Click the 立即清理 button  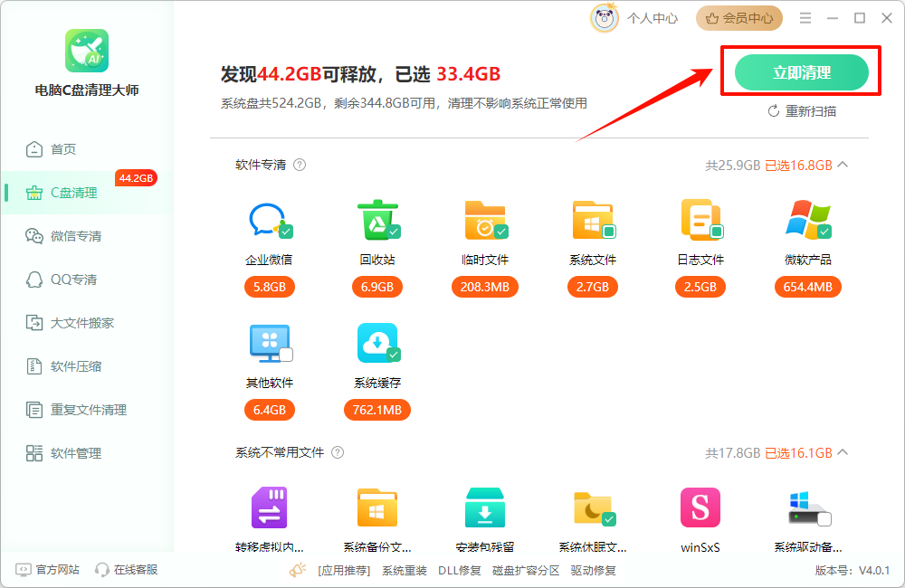point(800,70)
